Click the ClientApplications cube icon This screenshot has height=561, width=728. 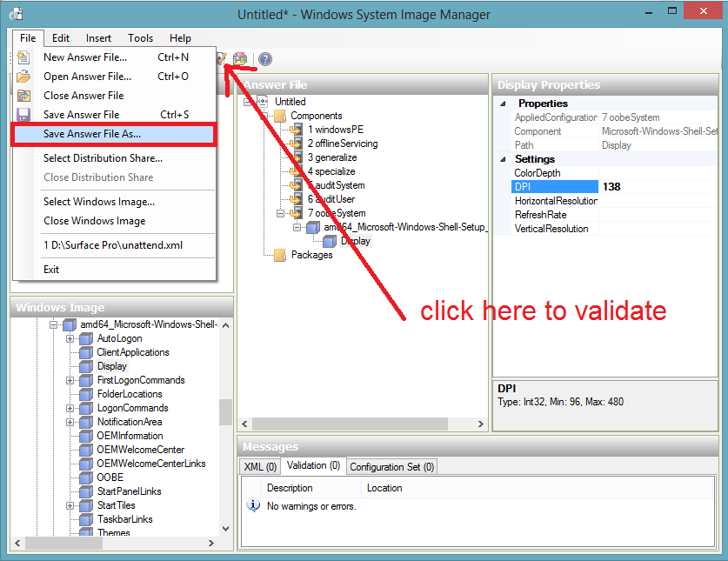[86, 352]
